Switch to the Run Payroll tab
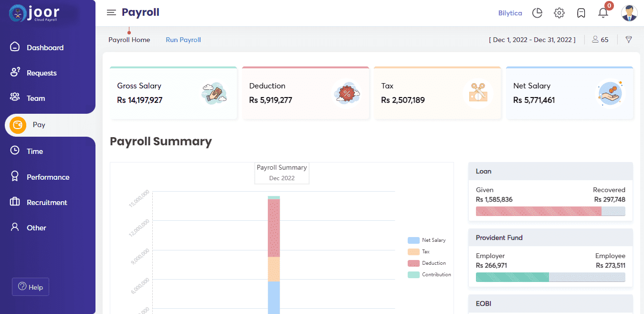644x314 pixels. pos(183,40)
